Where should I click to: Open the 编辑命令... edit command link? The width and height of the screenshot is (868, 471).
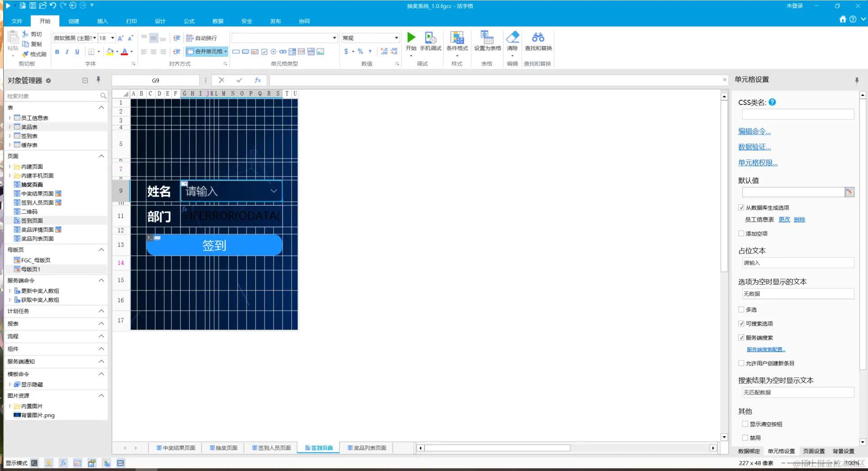[754, 131]
